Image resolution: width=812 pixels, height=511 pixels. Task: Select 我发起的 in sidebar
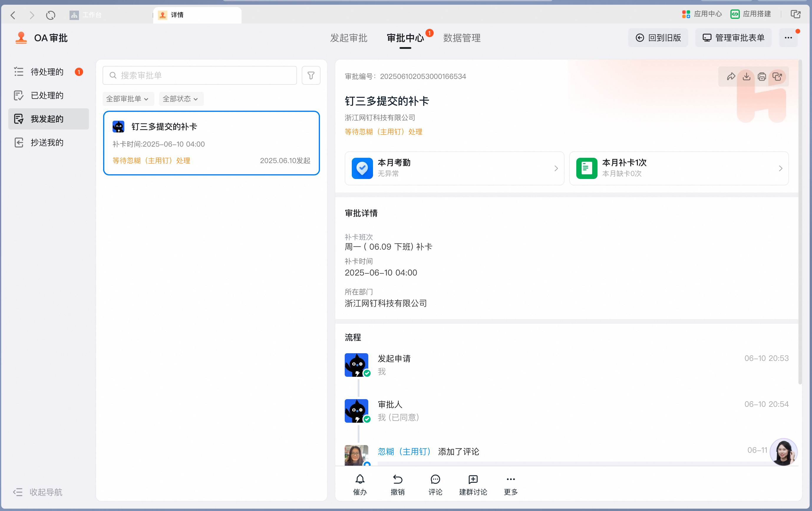tap(49, 119)
